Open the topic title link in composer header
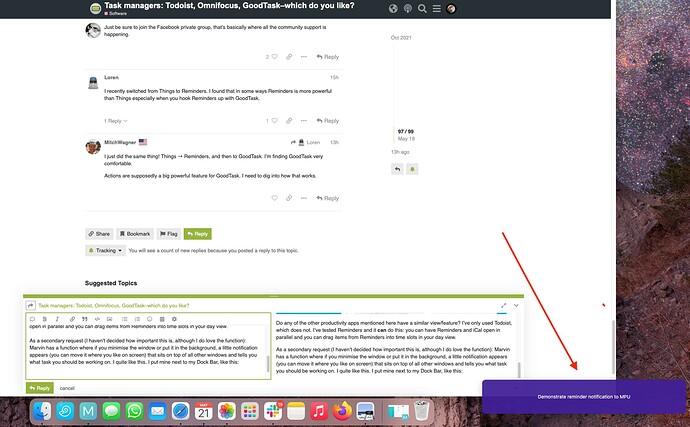Screen dimensions: 690x427 [x=114, y=306]
